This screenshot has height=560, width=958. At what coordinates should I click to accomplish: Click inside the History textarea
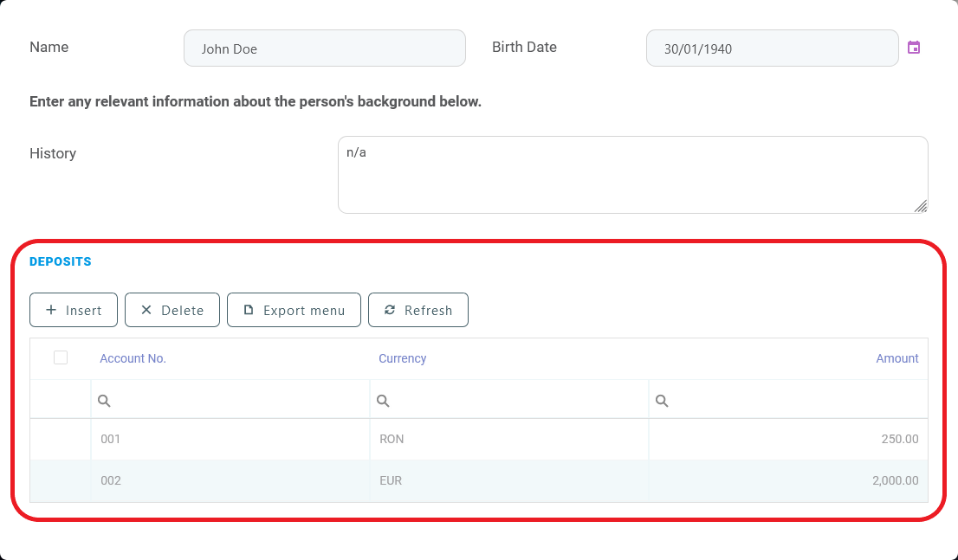click(x=632, y=173)
